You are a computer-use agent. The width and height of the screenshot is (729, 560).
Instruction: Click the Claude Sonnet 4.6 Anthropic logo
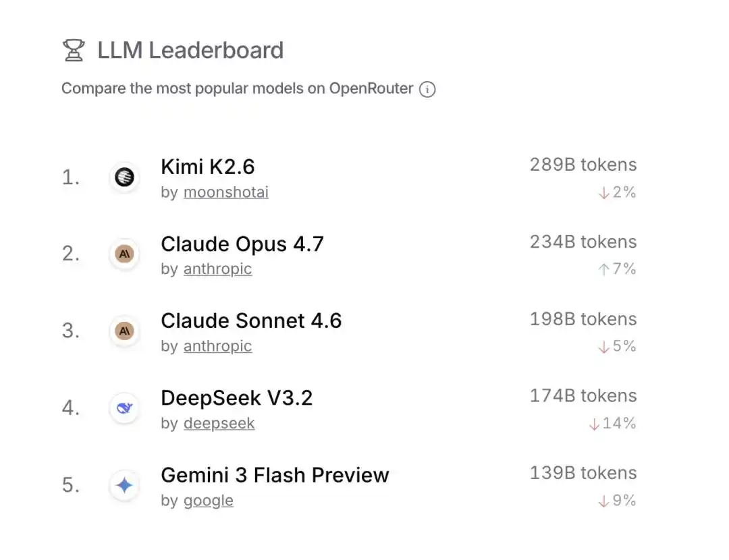click(124, 331)
